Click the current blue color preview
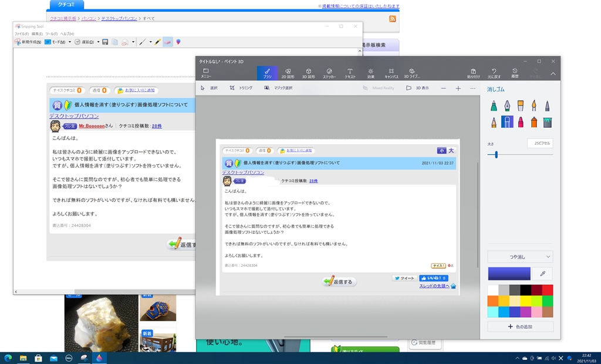Viewport: 601px width, 364px height. (509, 274)
